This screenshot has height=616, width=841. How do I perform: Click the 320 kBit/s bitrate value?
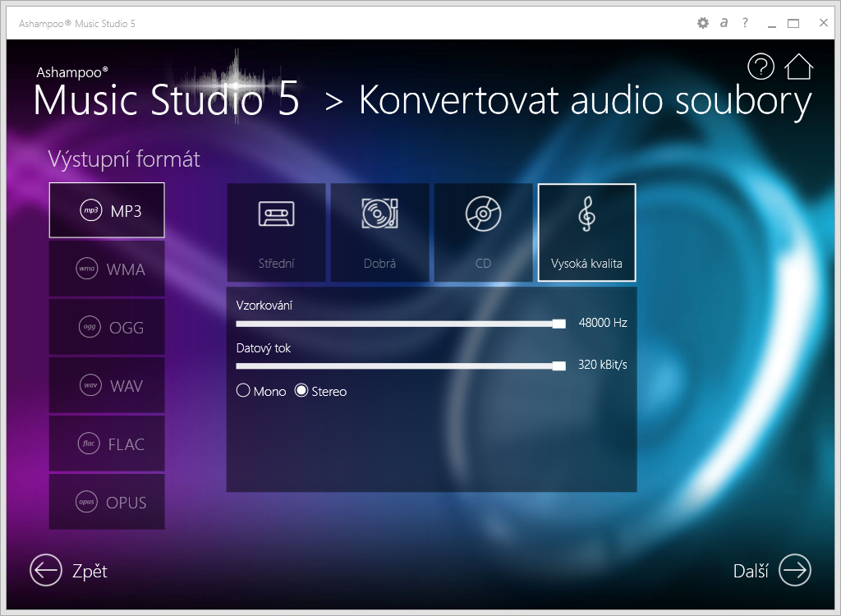tap(602, 365)
